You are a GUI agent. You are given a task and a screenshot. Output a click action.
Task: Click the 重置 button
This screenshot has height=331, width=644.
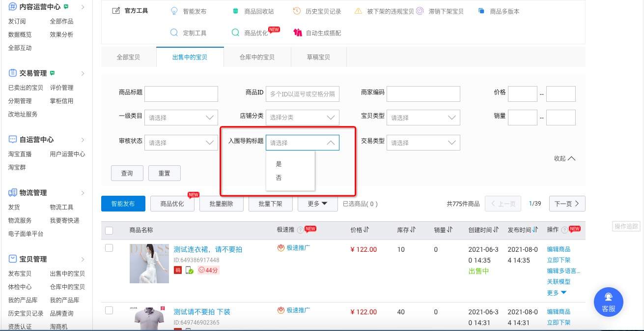pyautogui.click(x=165, y=173)
